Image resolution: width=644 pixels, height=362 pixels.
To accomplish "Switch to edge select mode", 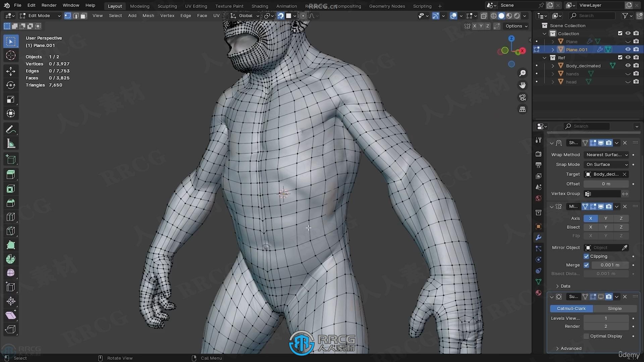I will (76, 16).
